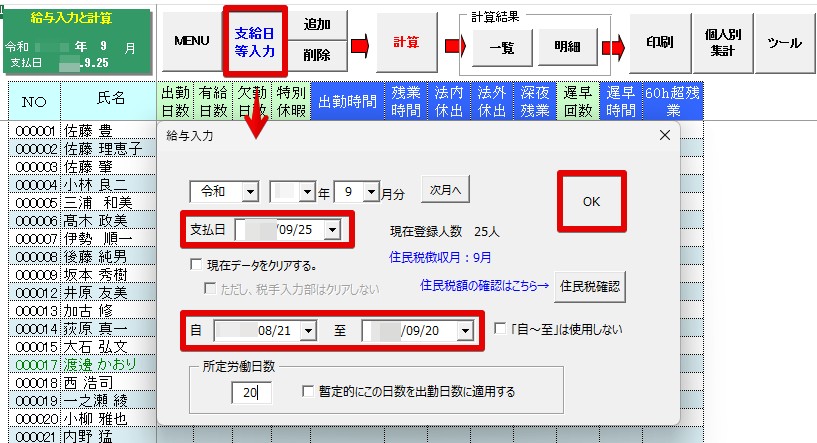817x443 pixels.
Task: Open the 支払日 date picker dropdown
Action: click(332, 230)
